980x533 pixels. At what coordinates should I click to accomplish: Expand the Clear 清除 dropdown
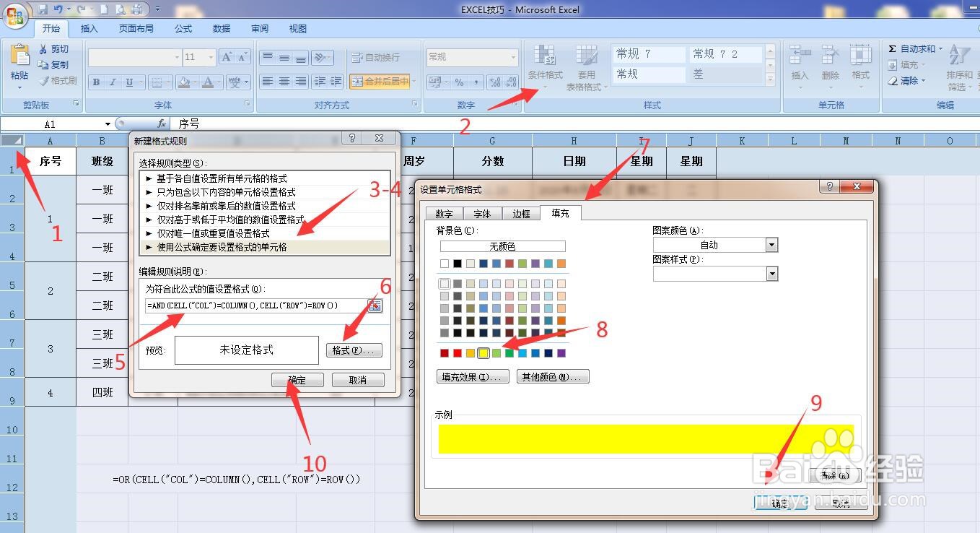coord(923,81)
